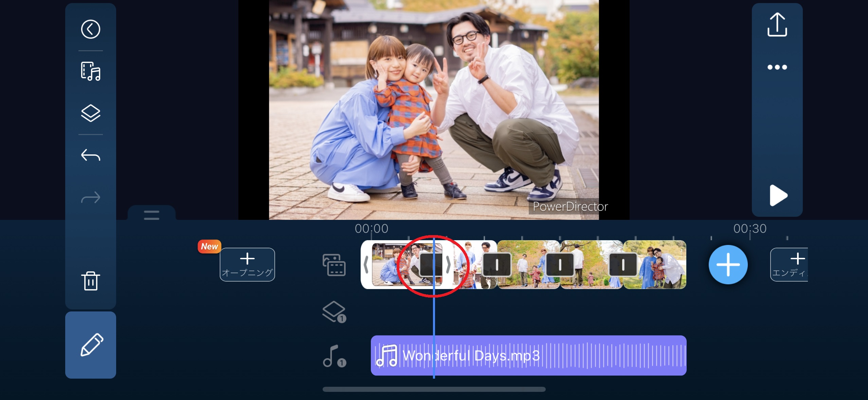Tap the back arrow circle icon

pos(90,29)
